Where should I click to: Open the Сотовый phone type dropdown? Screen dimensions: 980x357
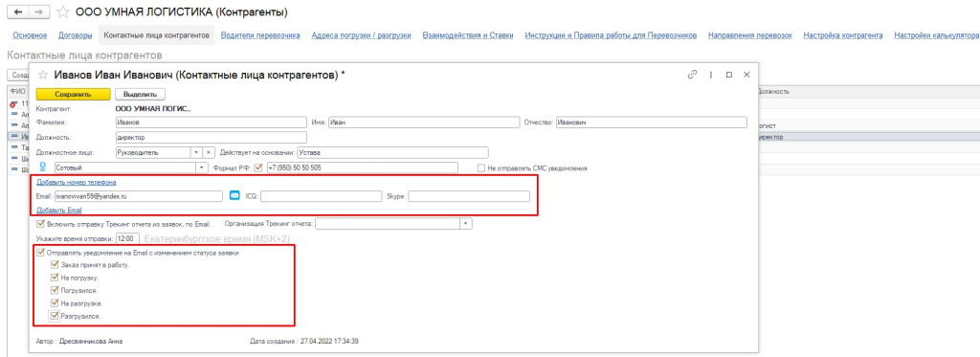click(201, 167)
